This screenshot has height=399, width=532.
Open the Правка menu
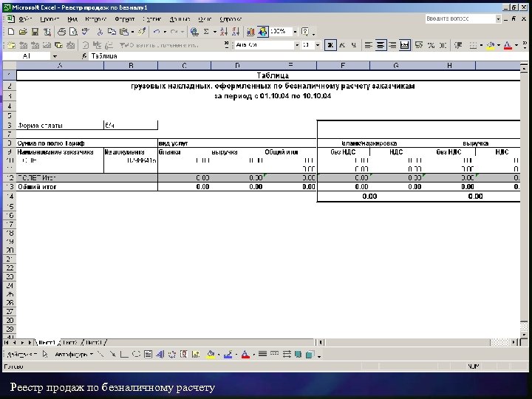pos(50,19)
